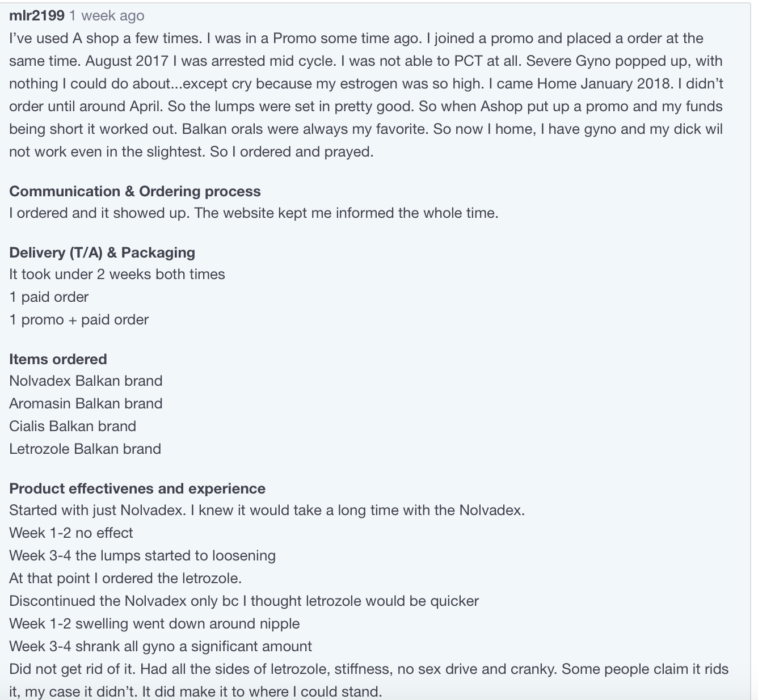Click the "Product effectivenes and experience" heading

(137, 488)
